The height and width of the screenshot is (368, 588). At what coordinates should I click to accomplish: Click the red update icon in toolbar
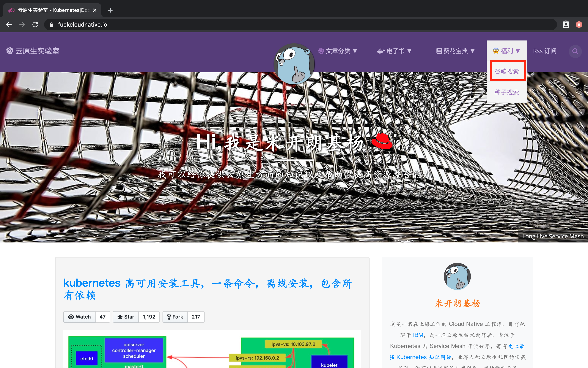tap(579, 25)
